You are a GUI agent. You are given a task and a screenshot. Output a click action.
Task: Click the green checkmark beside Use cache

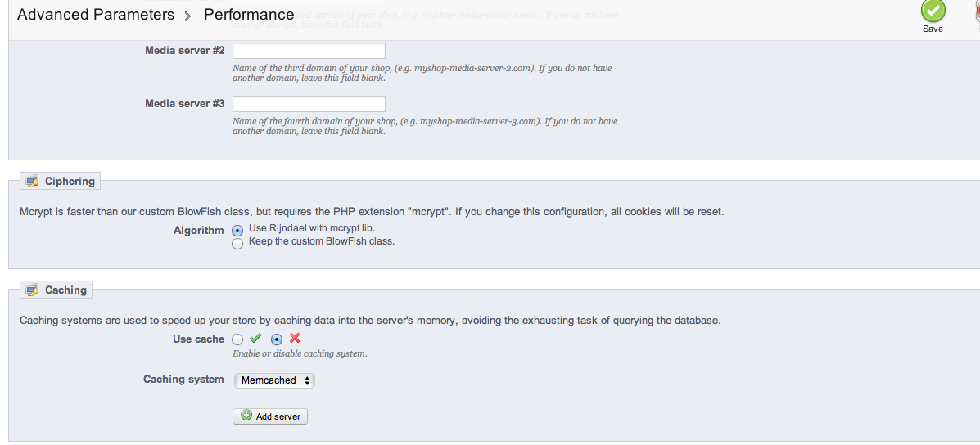pyautogui.click(x=255, y=339)
